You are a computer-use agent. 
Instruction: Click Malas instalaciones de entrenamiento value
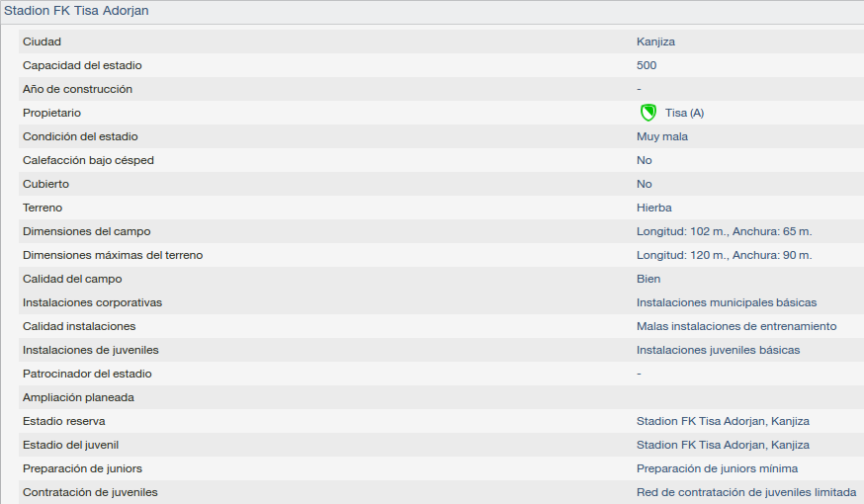[x=736, y=326]
